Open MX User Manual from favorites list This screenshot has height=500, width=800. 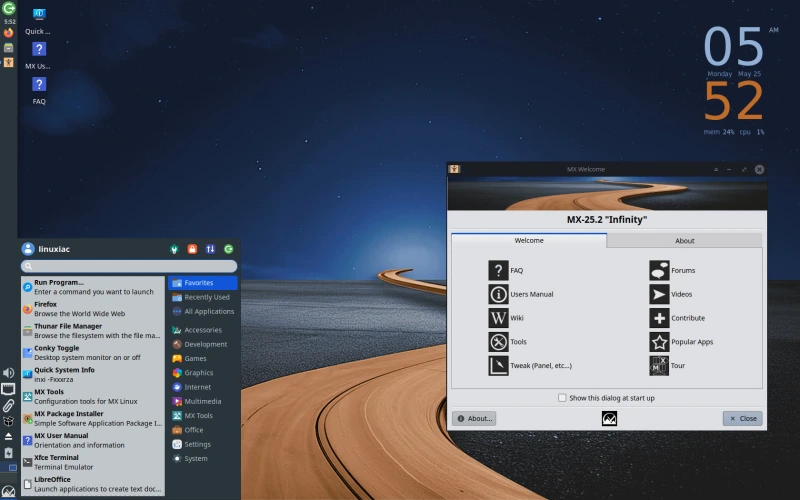93,440
